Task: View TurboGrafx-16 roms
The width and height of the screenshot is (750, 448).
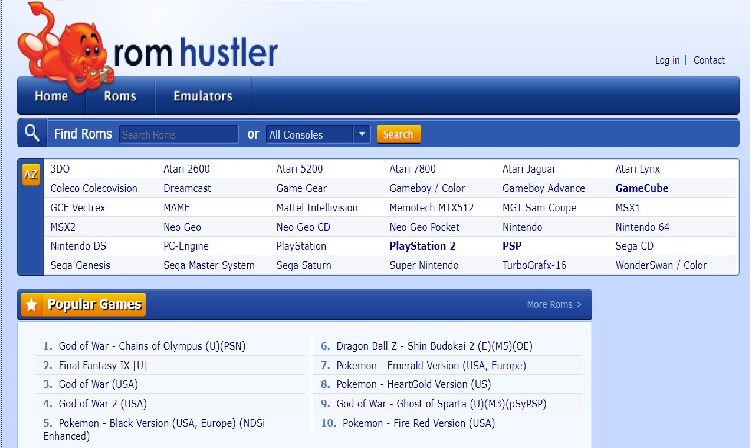Action: (534, 265)
